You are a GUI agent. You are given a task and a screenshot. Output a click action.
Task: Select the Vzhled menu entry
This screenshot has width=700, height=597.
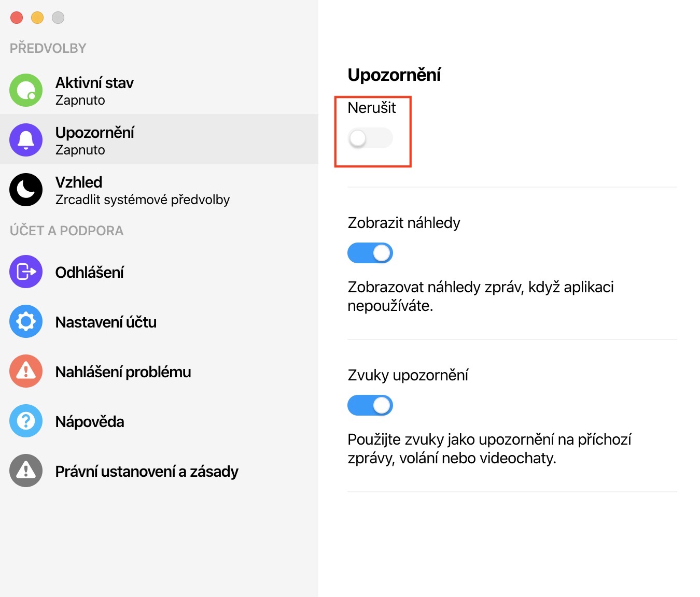point(79,182)
